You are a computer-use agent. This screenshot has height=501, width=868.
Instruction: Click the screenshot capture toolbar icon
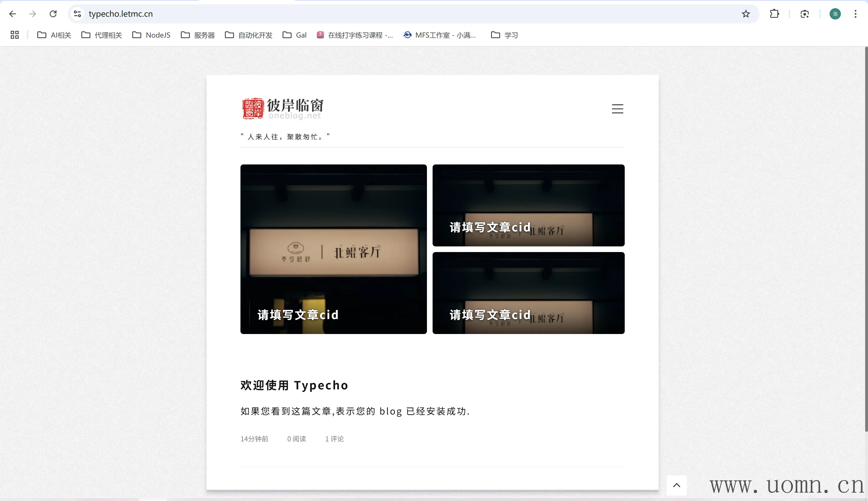point(804,14)
